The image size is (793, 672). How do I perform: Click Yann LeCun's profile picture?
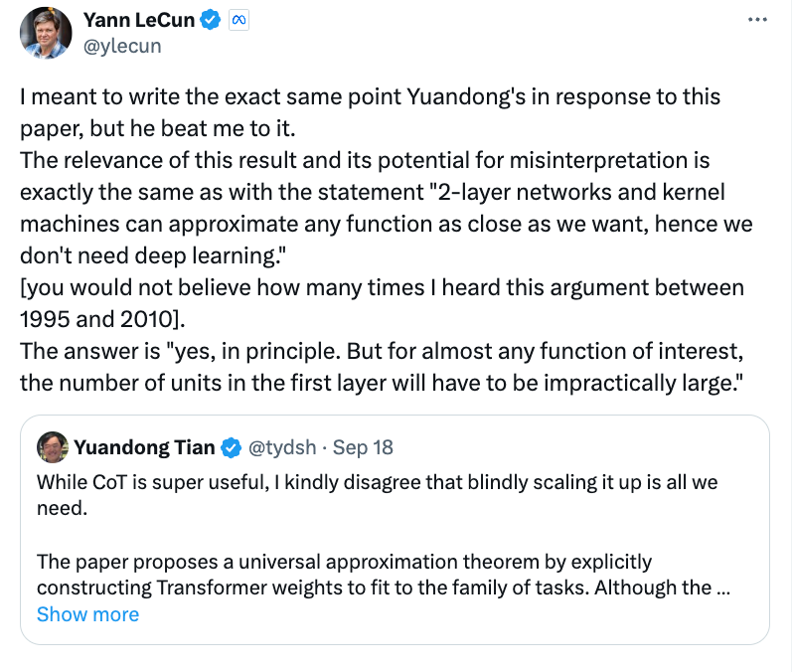point(46,33)
